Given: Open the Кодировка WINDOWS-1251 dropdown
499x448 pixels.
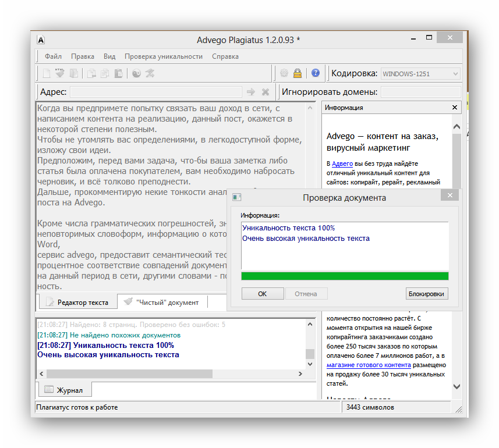Looking at the screenshot, I should point(420,74).
